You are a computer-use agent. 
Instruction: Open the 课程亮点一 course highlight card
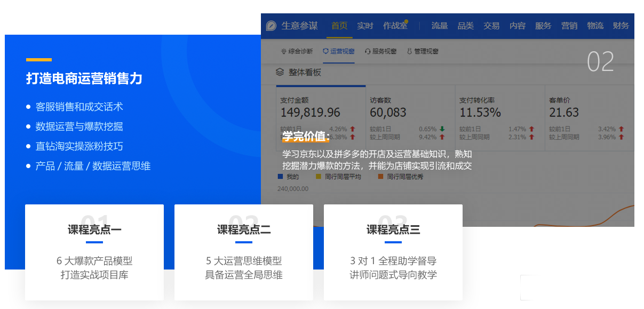tap(94, 252)
